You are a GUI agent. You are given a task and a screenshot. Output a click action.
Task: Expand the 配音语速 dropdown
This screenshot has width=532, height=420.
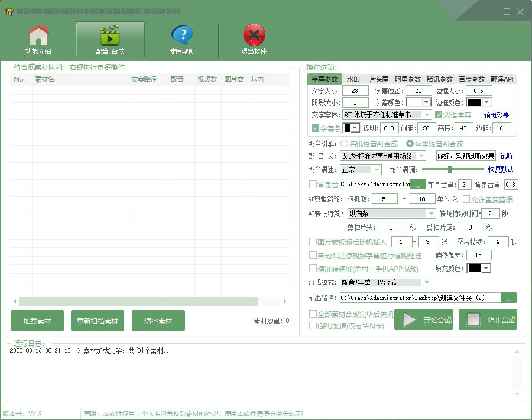[377, 169]
